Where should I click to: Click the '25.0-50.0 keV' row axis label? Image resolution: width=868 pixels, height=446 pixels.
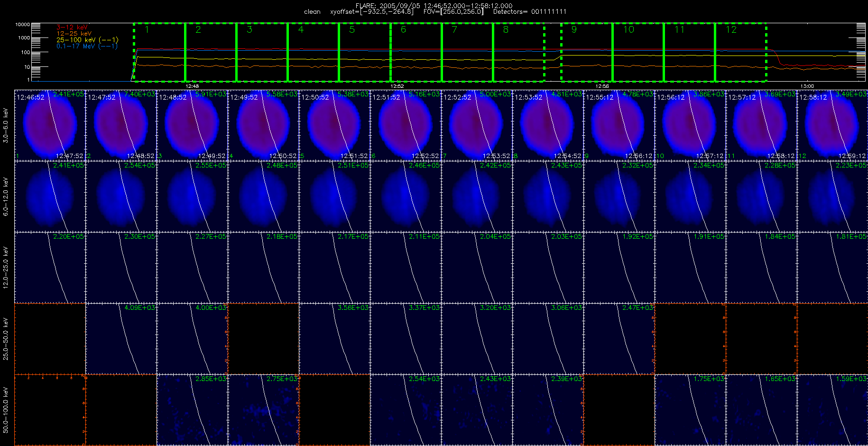click(x=6, y=339)
